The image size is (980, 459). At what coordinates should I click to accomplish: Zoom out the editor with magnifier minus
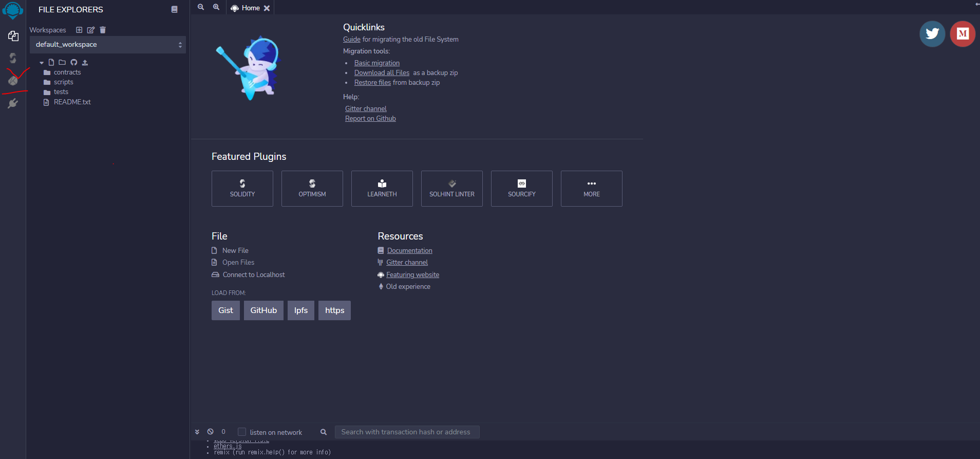201,7
